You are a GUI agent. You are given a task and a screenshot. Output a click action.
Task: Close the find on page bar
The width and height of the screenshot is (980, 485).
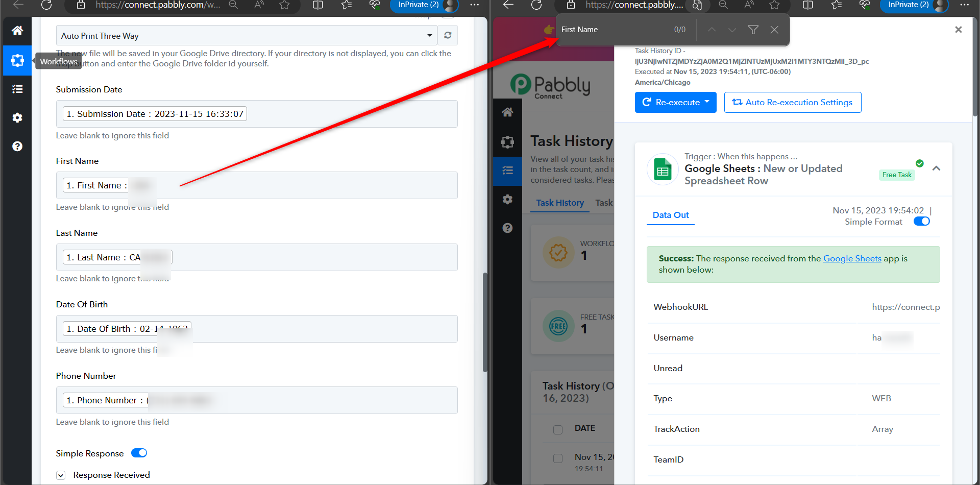(774, 30)
